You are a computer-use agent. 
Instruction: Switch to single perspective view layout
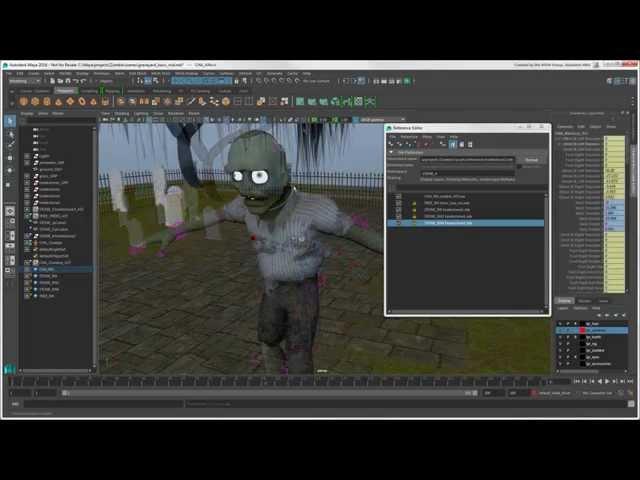pos(10,211)
